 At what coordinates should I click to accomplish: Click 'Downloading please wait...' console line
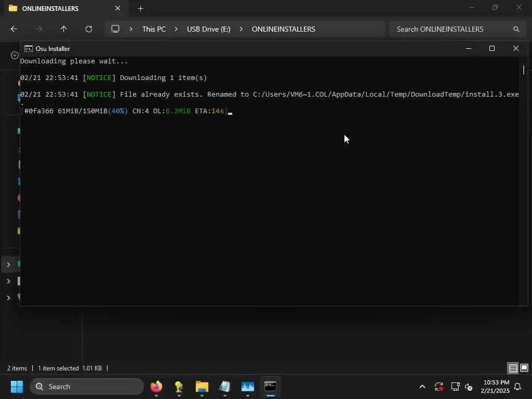74,61
